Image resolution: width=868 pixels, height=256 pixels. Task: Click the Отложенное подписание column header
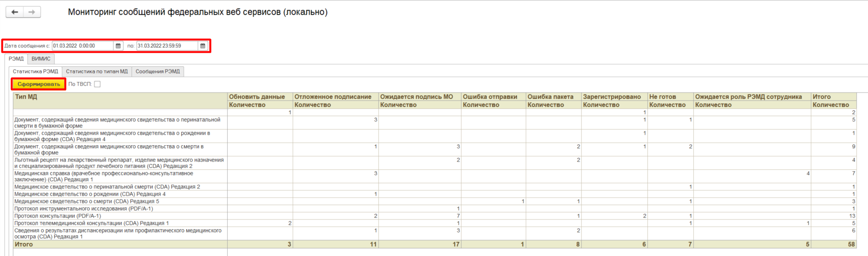[333, 97]
